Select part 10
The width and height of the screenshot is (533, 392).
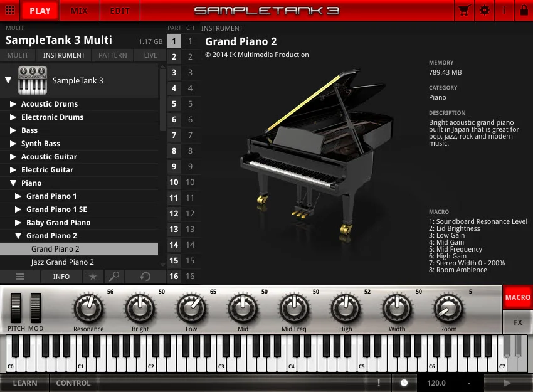174,183
